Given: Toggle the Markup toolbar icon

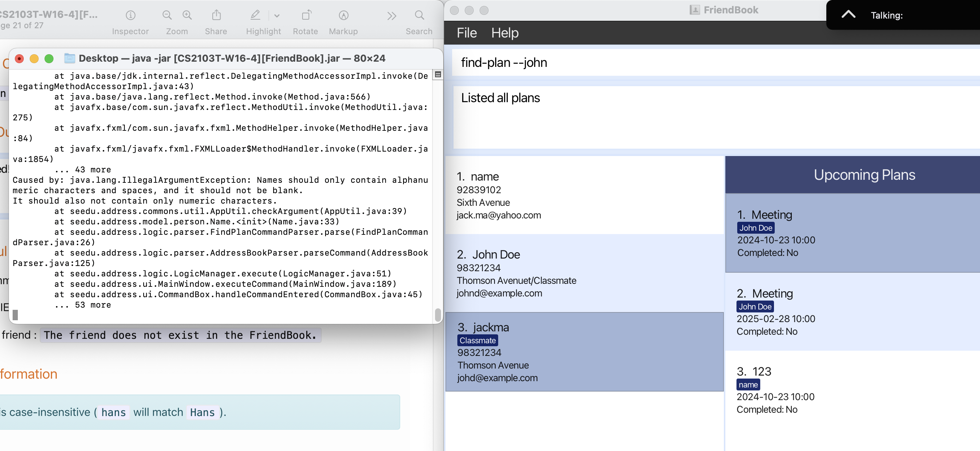Looking at the screenshot, I should (x=343, y=15).
